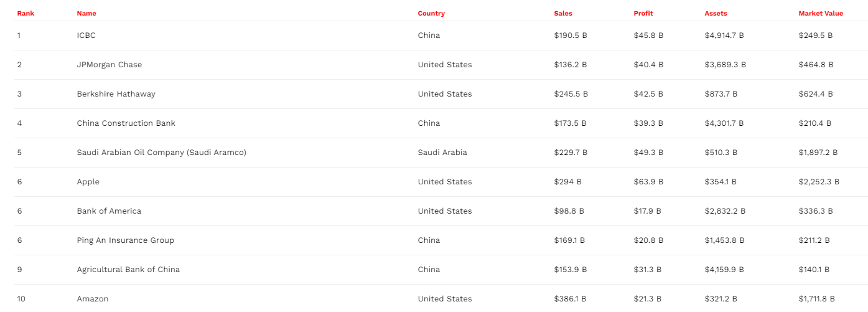The image size is (868, 312).
Task: Click the Sales column header
Action: coord(563,13)
